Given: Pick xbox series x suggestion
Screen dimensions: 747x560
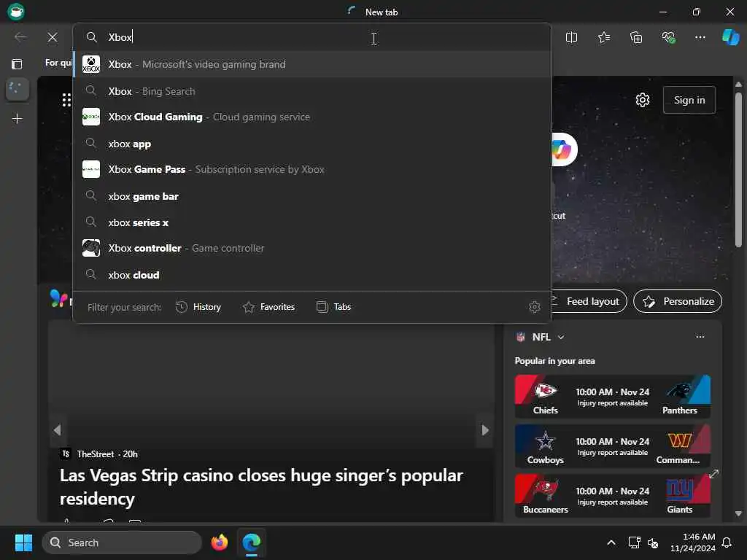Looking at the screenshot, I should click(312, 222).
